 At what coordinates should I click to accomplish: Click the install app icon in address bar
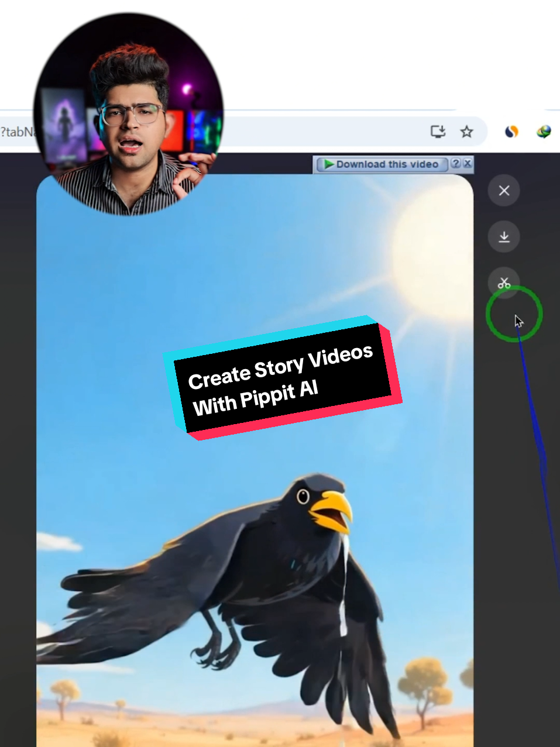coord(438,131)
